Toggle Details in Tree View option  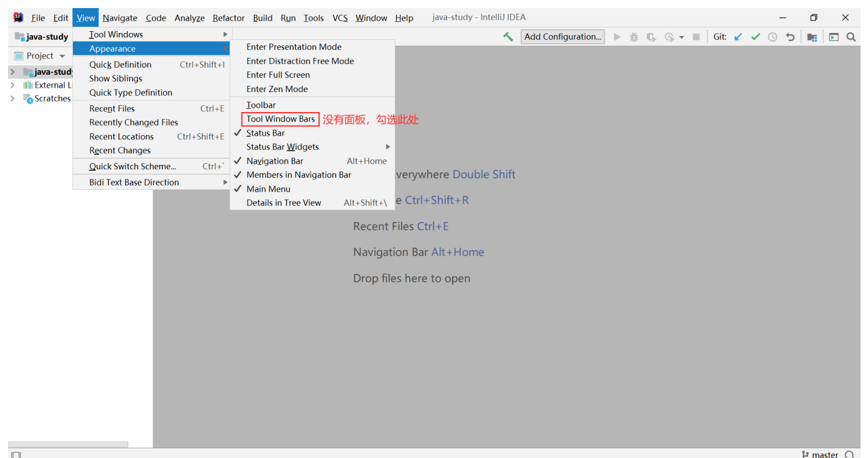click(x=313, y=203)
